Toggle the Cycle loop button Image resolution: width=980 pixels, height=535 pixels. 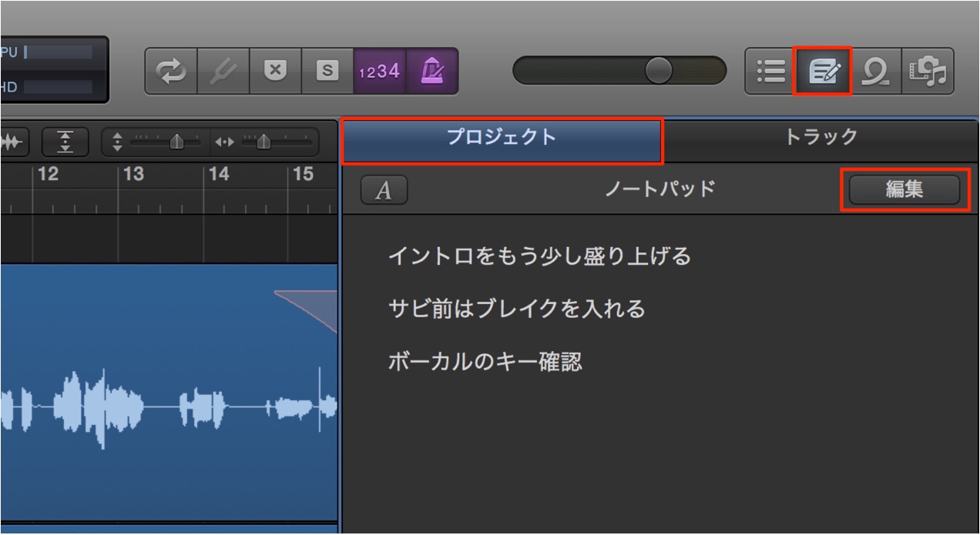(x=171, y=71)
